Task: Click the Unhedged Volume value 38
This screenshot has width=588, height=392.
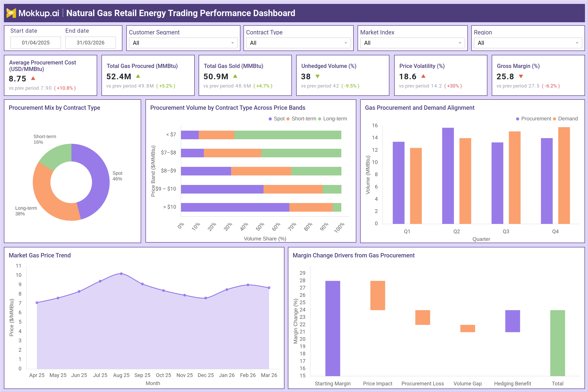Action: [306, 76]
